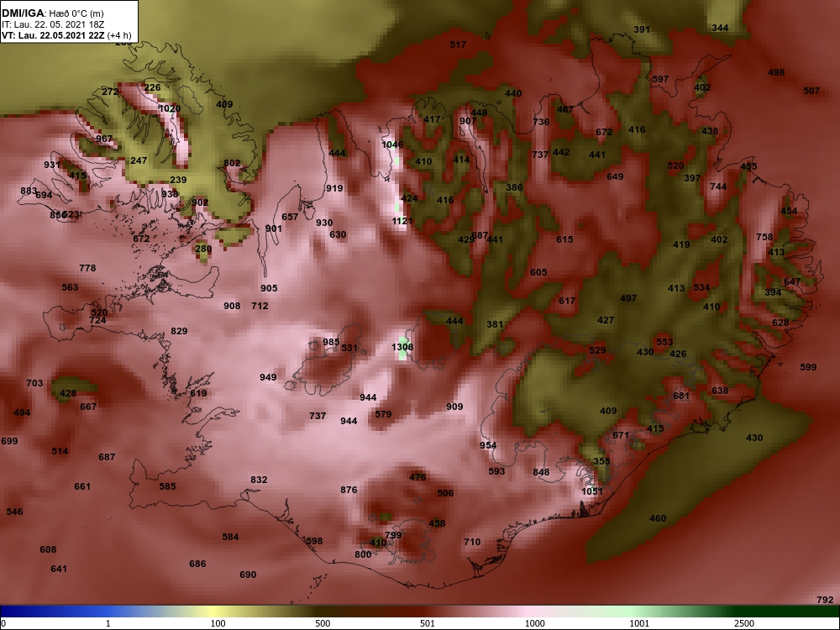Viewport: 840px width, 630px height.
Task: Click the 597 map value
Action: pyautogui.click(x=660, y=79)
